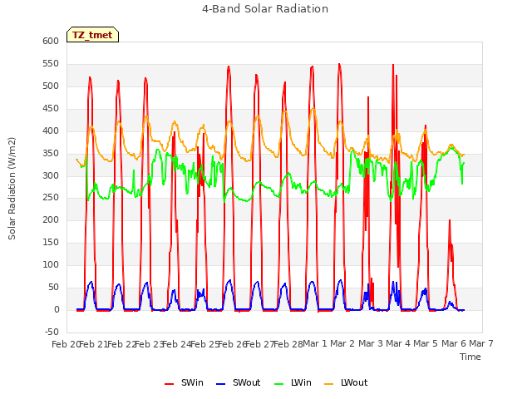This screenshot has height=399, width=532.
Task: Click the blue SWout legend color marker
Action: tap(220, 384)
